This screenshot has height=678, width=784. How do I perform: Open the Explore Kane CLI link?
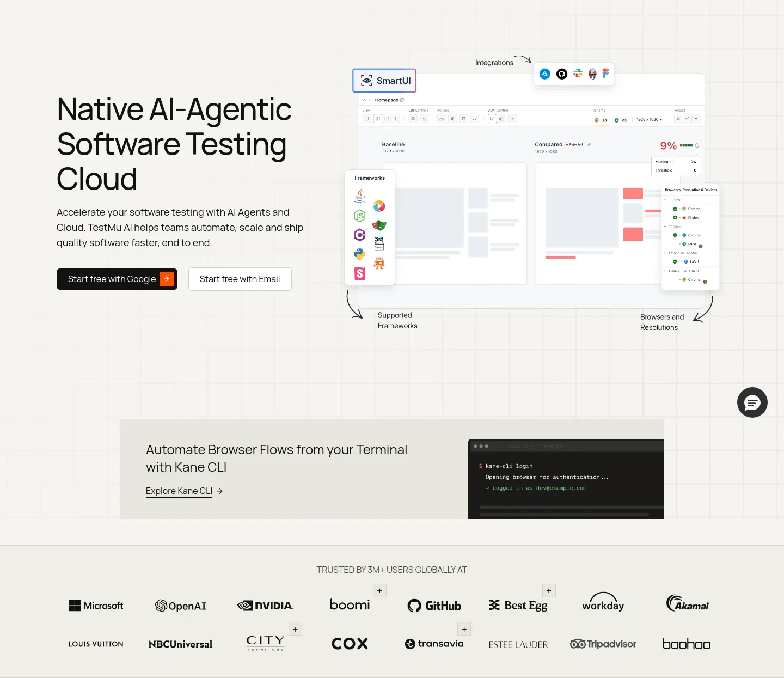pyautogui.click(x=184, y=491)
